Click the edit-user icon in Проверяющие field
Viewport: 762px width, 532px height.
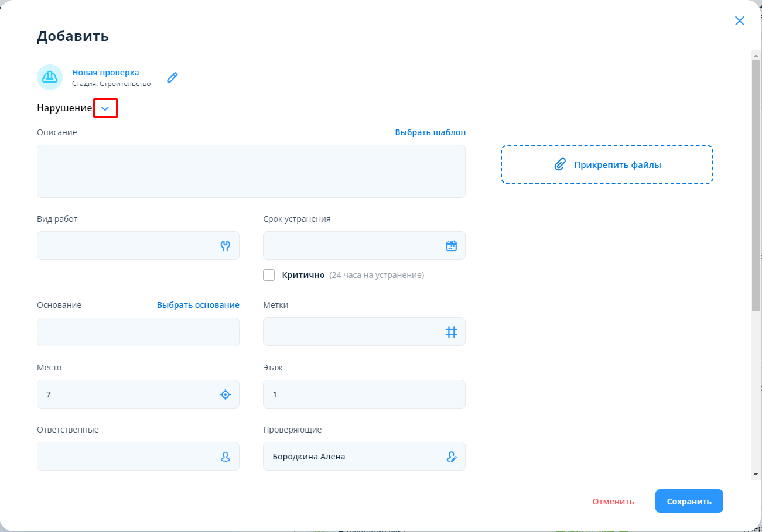coord(451,457)
